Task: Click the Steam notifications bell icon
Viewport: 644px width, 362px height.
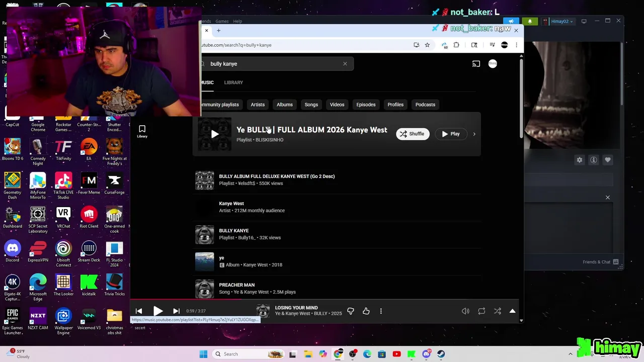Action: point(530,21)
